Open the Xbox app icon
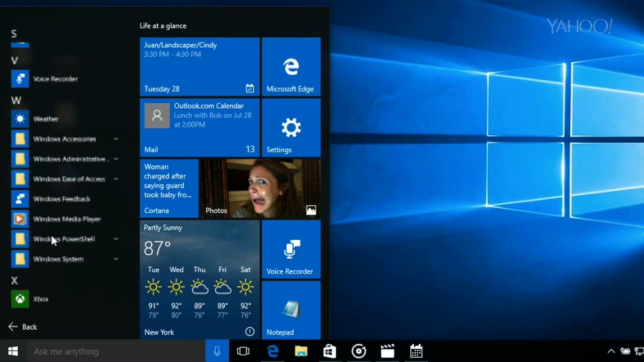The height and width of the screenshot is (362, 644). tap(20, 299)
